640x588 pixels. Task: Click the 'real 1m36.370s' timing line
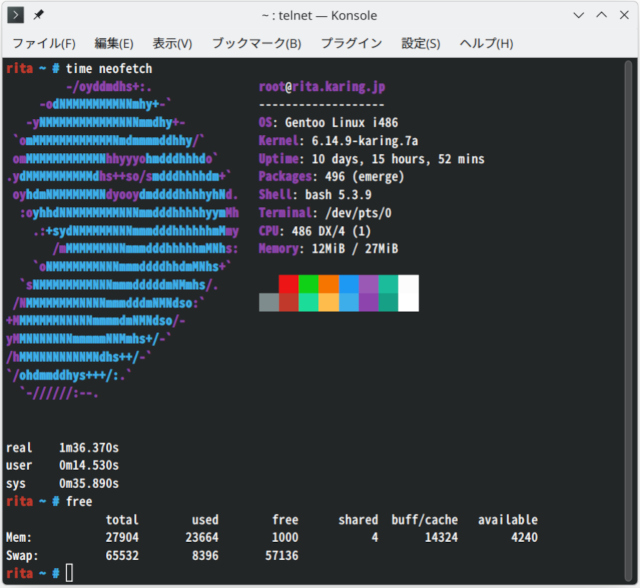tap(62, 448)
